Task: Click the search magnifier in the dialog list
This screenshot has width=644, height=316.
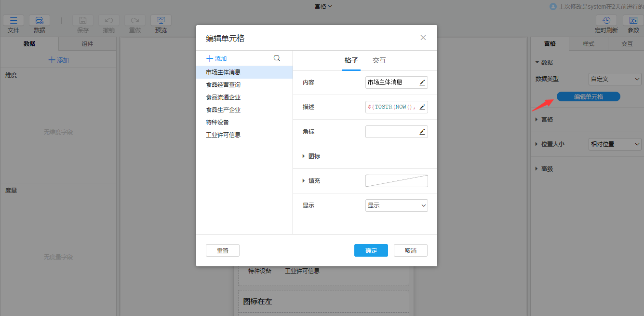Action: (x=277, y=57)
